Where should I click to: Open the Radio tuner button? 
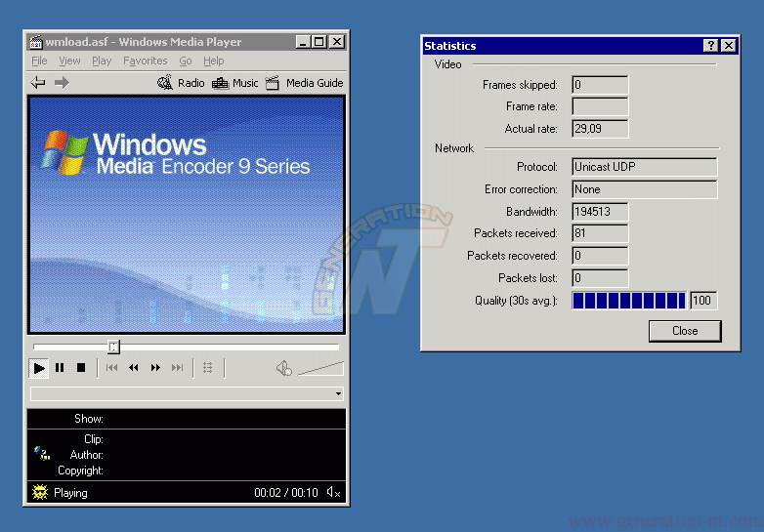pos(181,83)
